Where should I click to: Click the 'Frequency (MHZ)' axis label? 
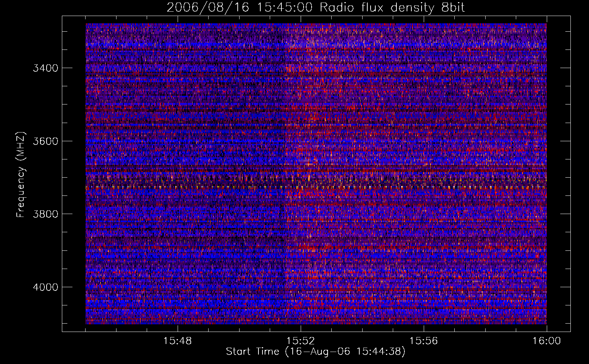[21, 174]
